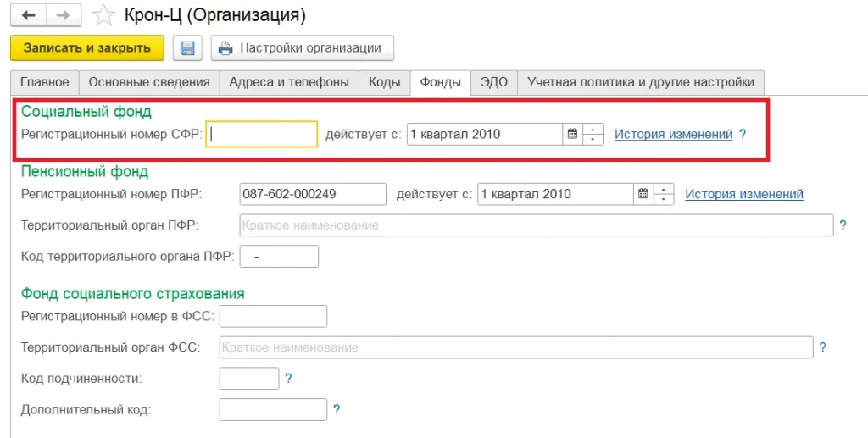Image resolution: width=868 pixels, height=438 pixels.
Task: Click help icon beside Дополнительный код field
Action: click(x=337, y=410)
